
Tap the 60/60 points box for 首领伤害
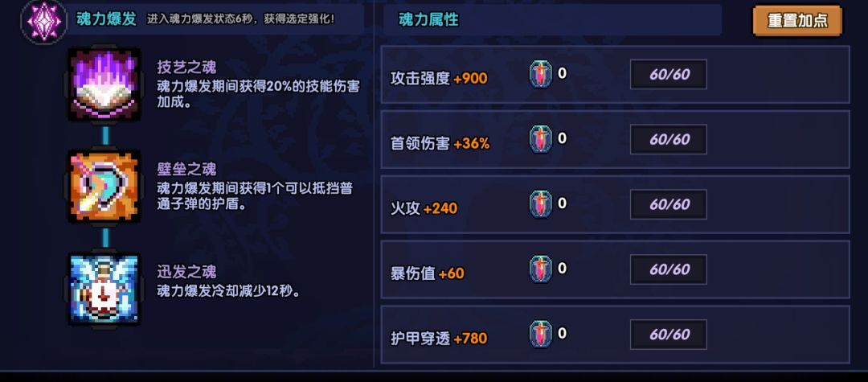pyautogui.click(x=669, y=140)
